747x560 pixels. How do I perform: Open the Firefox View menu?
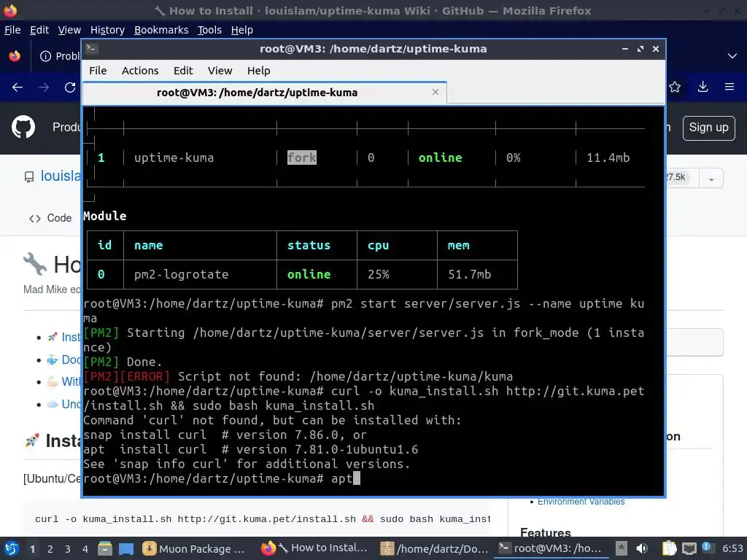point(69,30)
